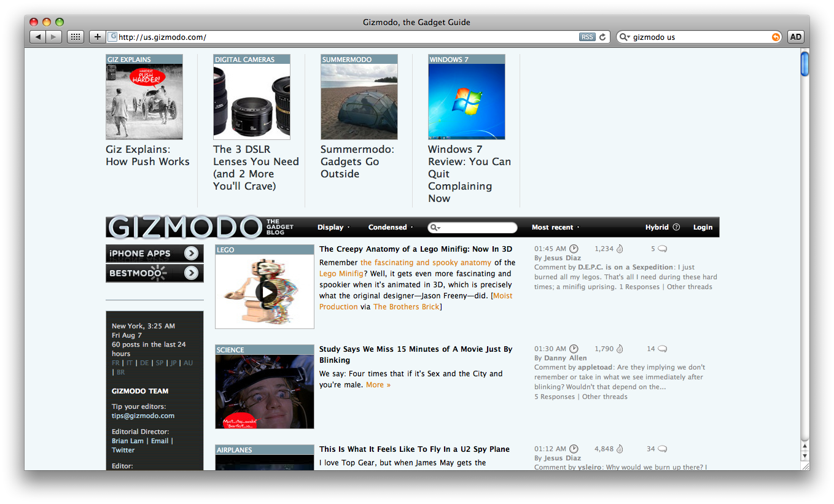Screen dimensions: 834x504
Task: Click the 'More »' link
Action: (x=378, y=384)
